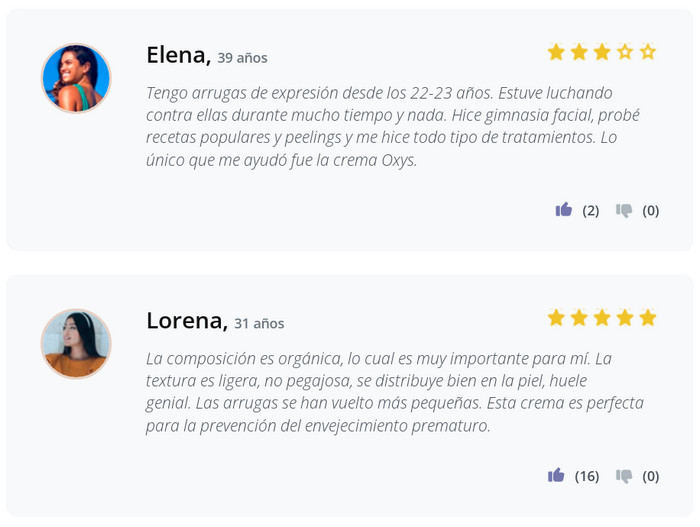Click Elena's like count (2)
The image size is (700, 527).
pyautogui.click(x=591, y=210)
